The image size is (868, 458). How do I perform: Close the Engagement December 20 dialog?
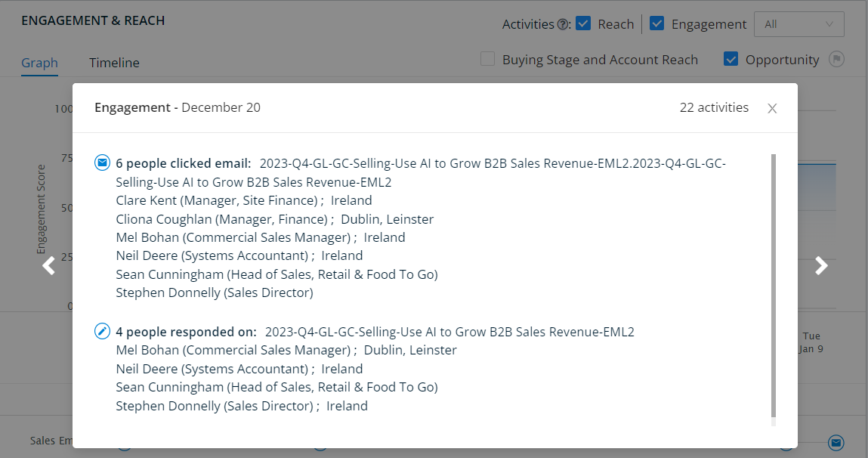tap(772, 109)
